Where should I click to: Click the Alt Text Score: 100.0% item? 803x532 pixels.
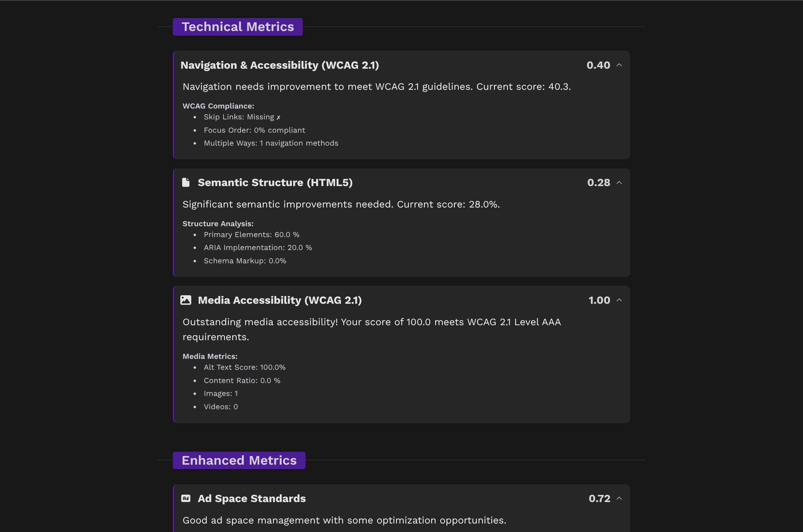pyautogui.click(x=245, y=367)
